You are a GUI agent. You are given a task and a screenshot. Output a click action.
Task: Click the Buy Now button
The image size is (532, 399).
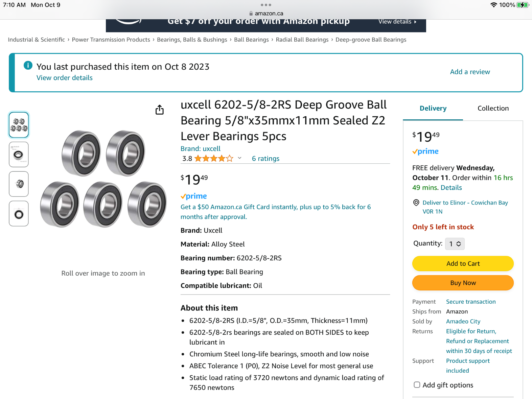tap(463, 283)
